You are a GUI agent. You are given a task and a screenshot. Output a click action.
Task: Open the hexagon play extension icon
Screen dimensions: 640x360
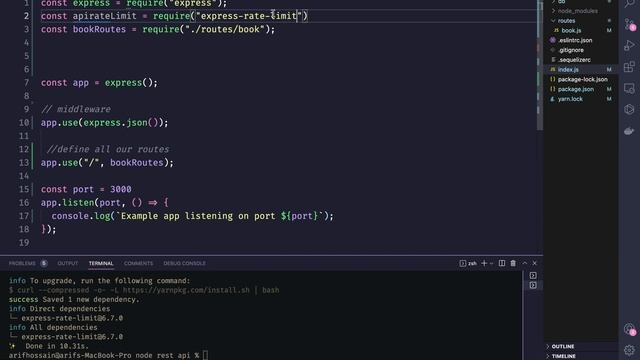629,109
